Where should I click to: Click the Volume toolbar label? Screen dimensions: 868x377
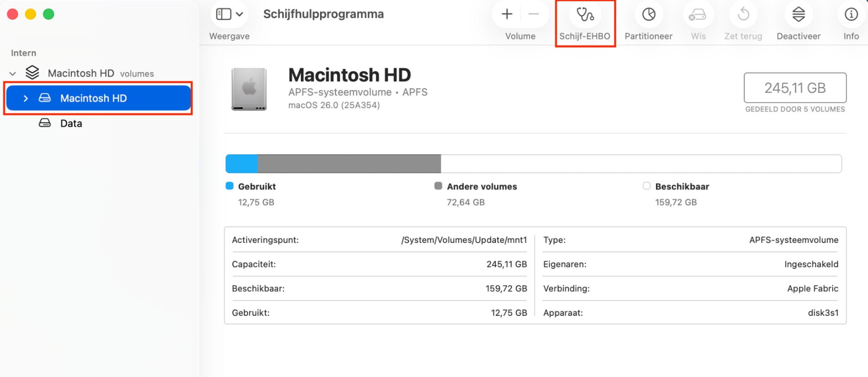pos(520,36)
